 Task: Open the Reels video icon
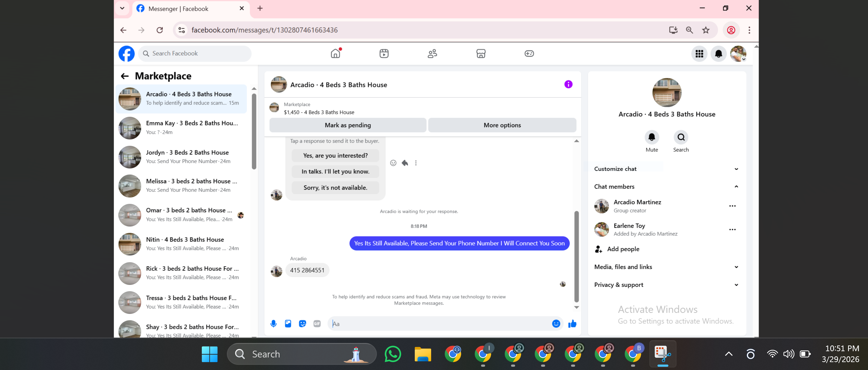pyautogui.click(x=384, y=53)
